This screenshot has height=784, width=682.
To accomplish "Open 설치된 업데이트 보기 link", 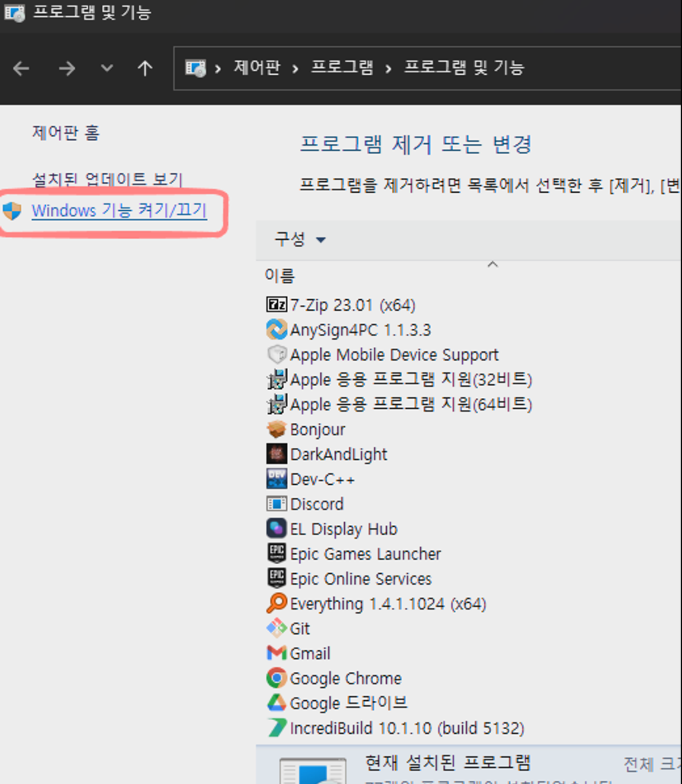I will coord(108,179).
